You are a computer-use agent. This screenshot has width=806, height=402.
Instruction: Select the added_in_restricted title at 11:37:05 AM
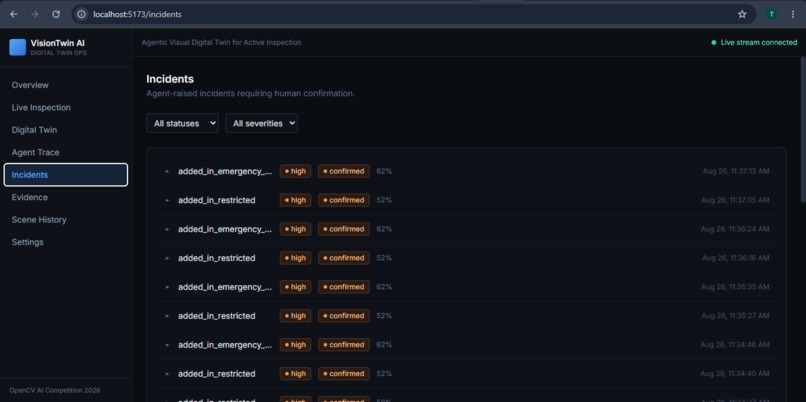216,200
